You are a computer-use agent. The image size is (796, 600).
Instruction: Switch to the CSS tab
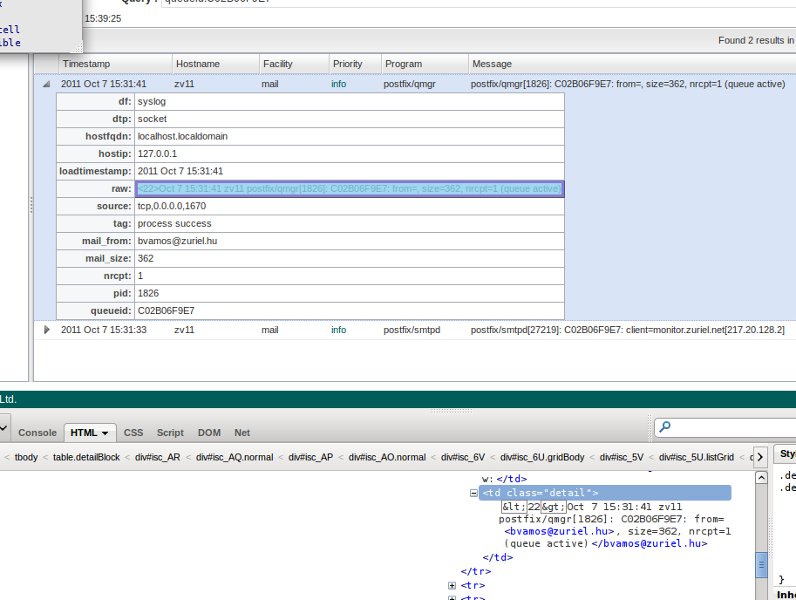pos(133,433)
